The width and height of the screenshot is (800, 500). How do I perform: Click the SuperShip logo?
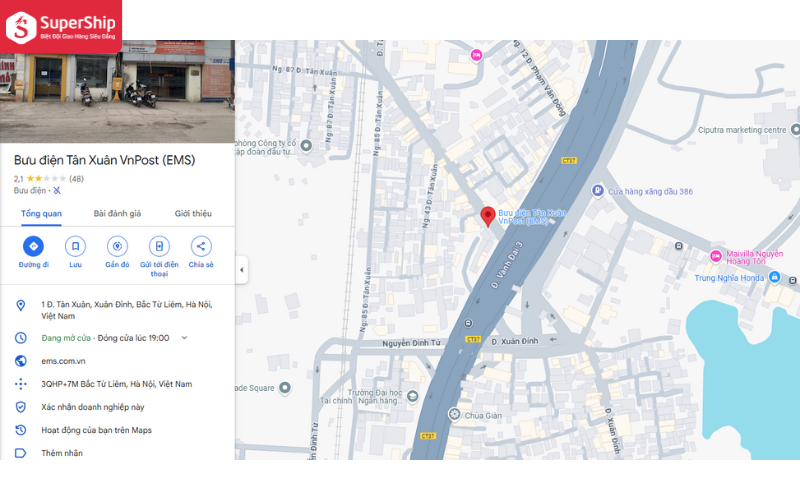pos(61,27)
